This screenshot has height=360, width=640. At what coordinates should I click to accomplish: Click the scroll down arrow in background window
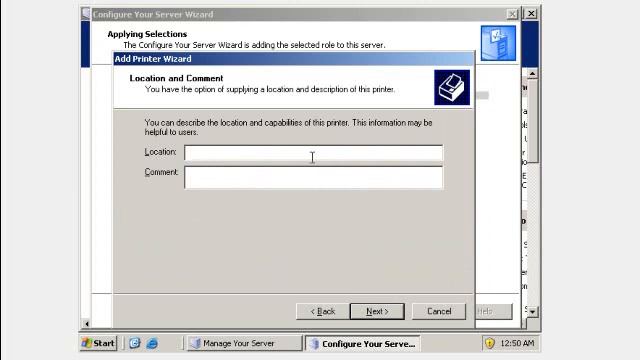[532, 312]
